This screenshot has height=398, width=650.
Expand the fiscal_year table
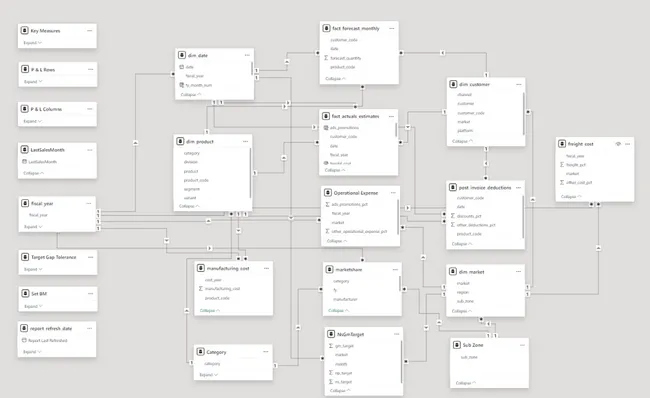33,227
